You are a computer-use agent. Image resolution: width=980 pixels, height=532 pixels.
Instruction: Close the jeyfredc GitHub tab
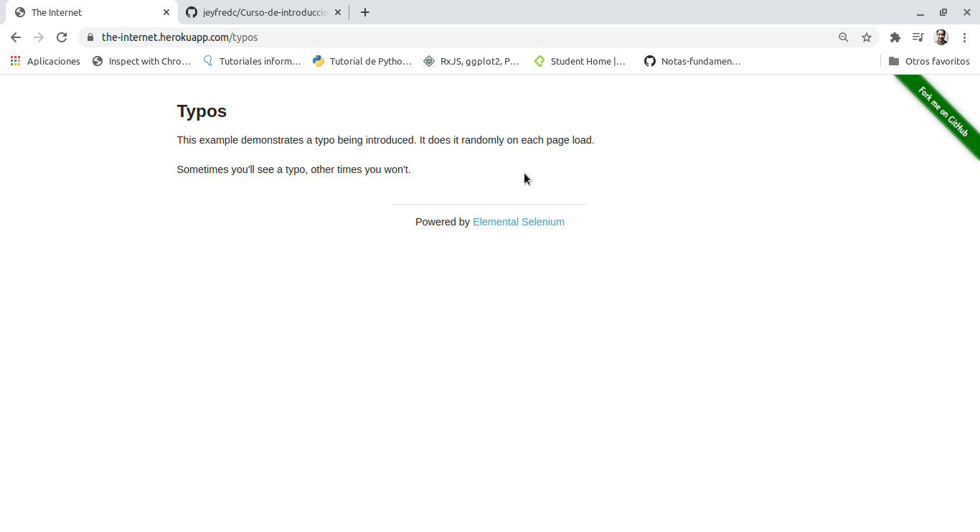click(x=338, y=12)
